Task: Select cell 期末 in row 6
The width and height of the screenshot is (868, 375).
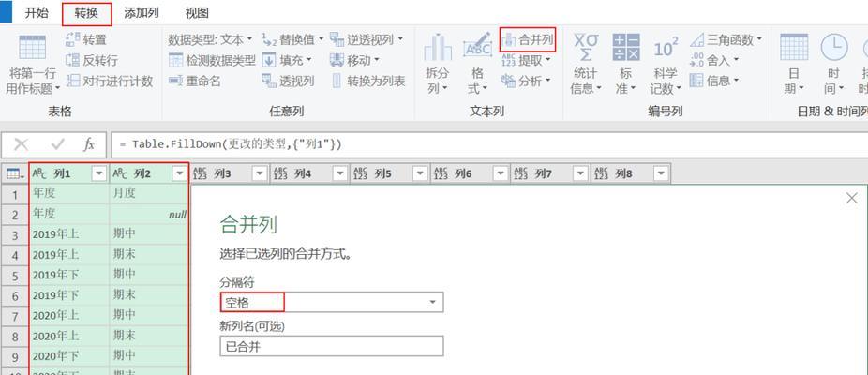Action: coord(149,295)
